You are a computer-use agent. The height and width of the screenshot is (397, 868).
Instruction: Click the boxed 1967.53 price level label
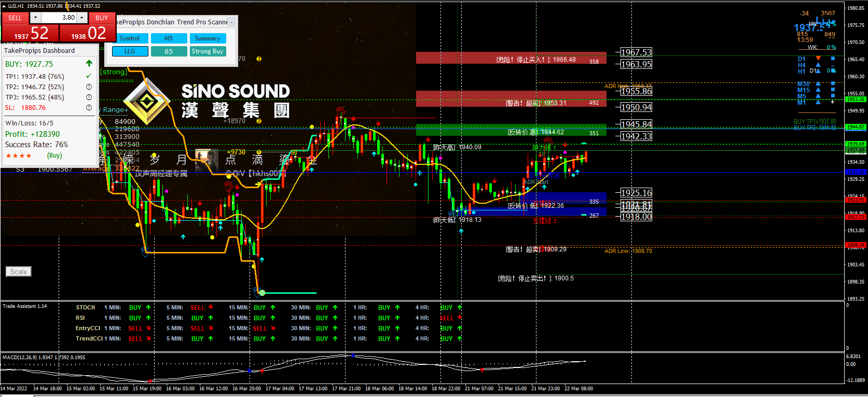(637, 52)
